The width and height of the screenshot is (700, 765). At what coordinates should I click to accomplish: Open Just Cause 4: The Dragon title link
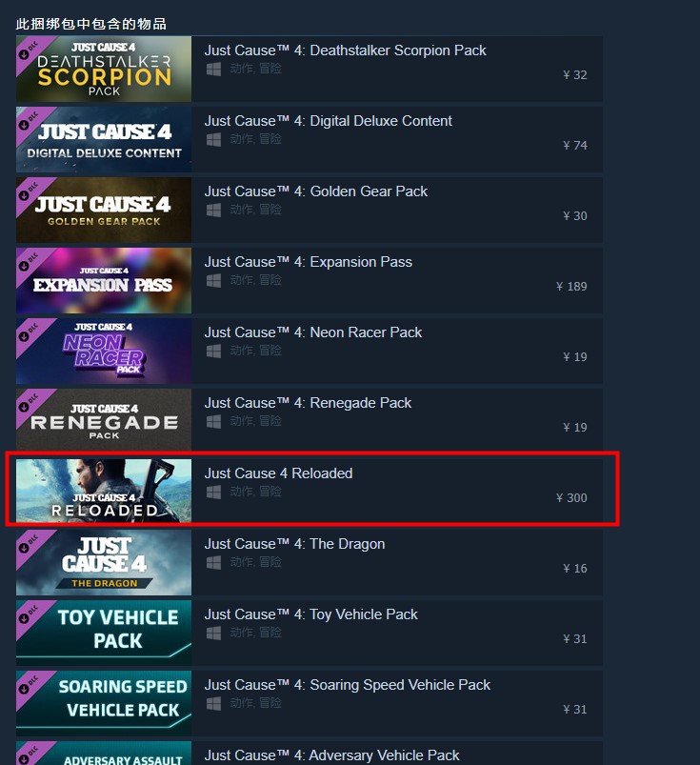click(x=294, y=544)
